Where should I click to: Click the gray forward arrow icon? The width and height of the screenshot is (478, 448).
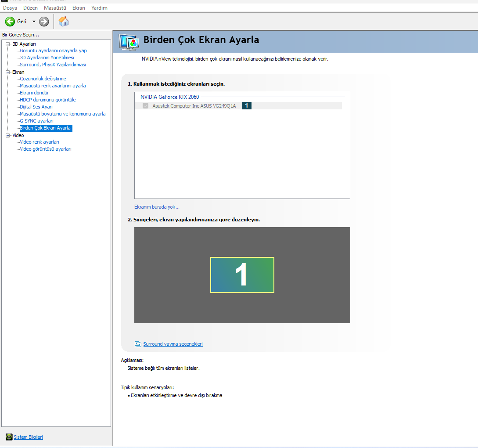point(44,22)
